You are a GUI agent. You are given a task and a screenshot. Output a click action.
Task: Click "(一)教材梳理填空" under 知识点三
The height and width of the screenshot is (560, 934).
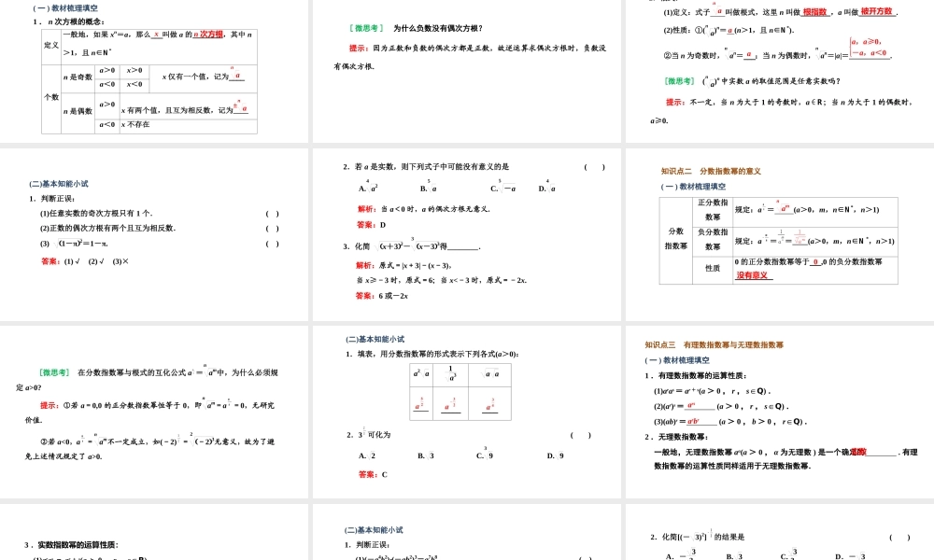pyautogui.click(x=676, y=360)
